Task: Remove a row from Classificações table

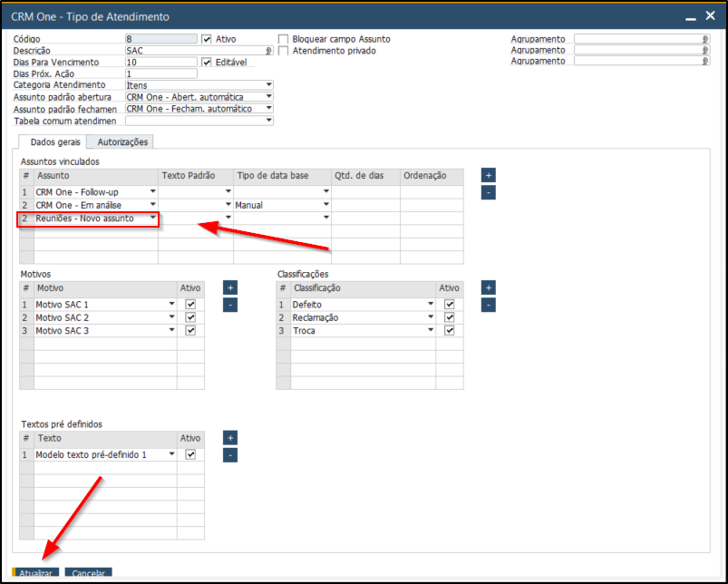Action: 489,305
